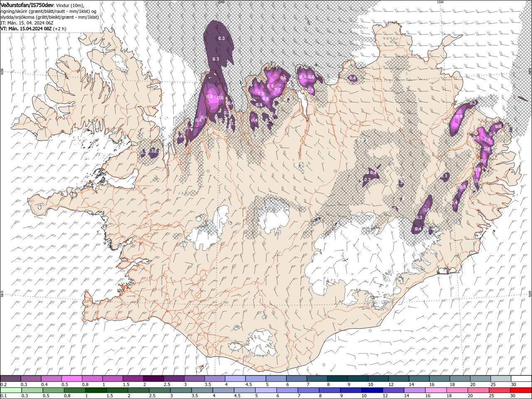Click the palest green 0.1 rain legend swatch
Image resolution: width=532 pixels, height=399 pixels.
click(x=11, y=390)
